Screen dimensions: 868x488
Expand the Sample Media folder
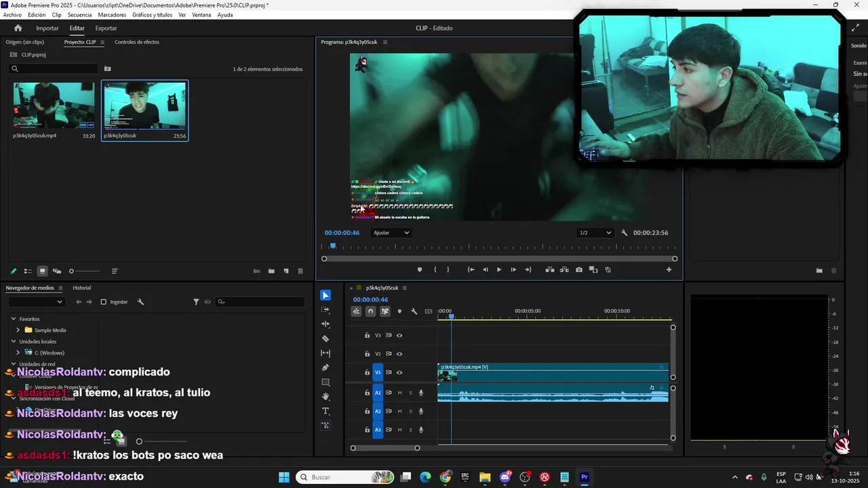[x=18, y=330]
